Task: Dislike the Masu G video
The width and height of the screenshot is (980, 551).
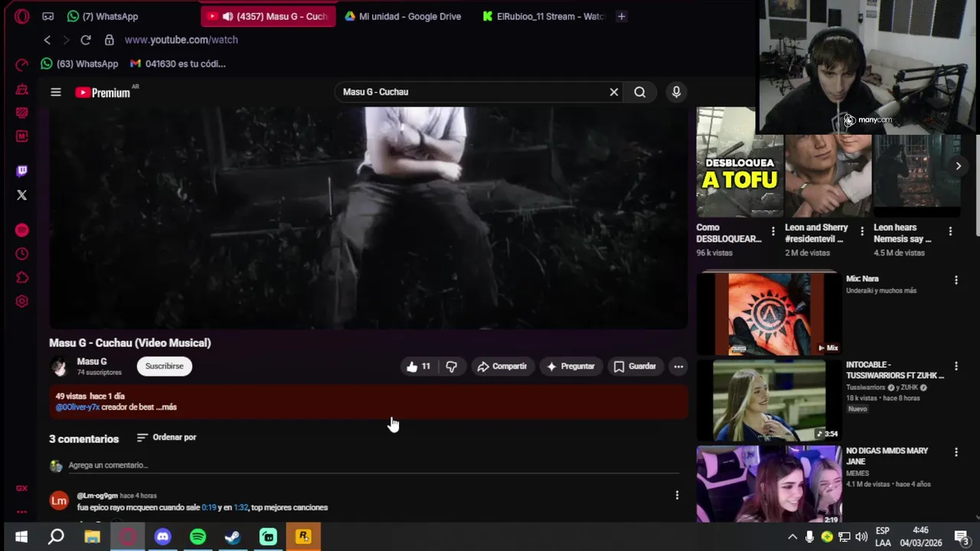Action: coord(452,367)
